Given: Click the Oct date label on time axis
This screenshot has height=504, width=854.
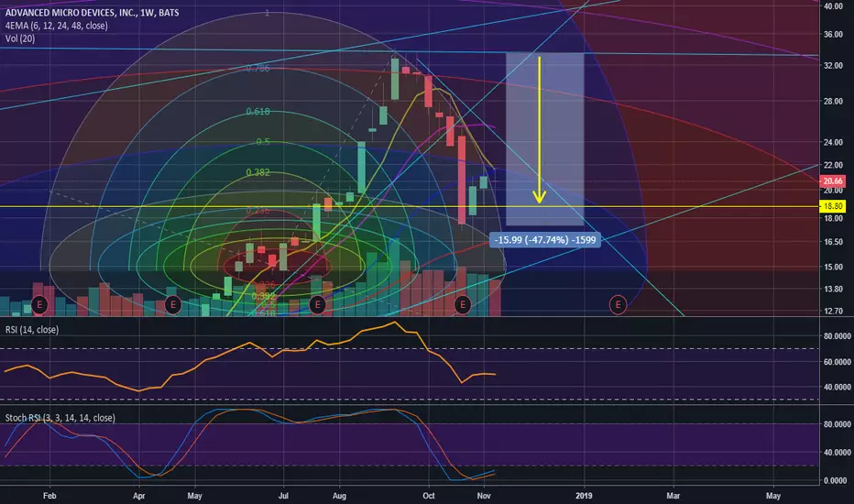Looking at the screenshot, I should click(429, 496).
